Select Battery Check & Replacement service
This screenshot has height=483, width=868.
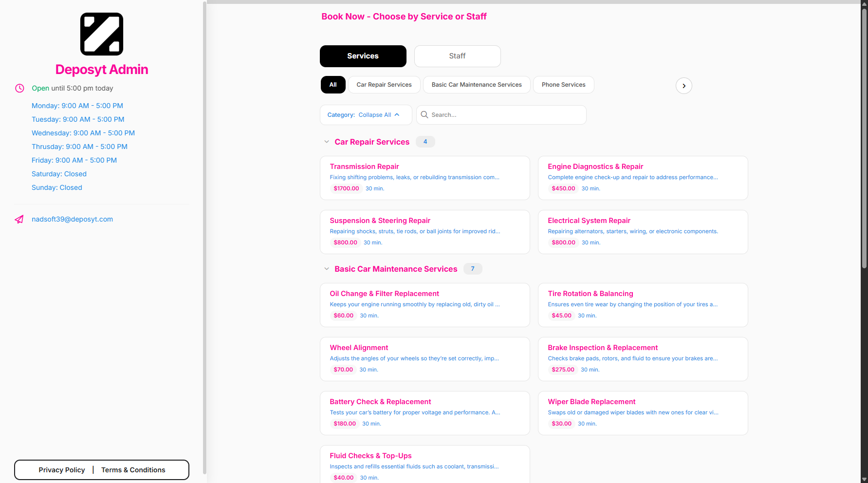pos(425,413)
